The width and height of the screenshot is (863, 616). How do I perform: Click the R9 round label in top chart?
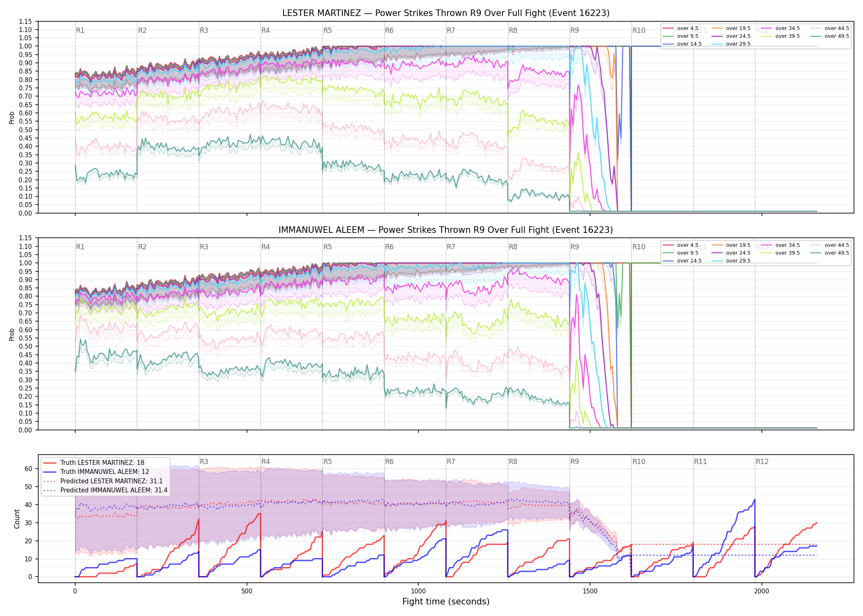click(x=575, y=30)
